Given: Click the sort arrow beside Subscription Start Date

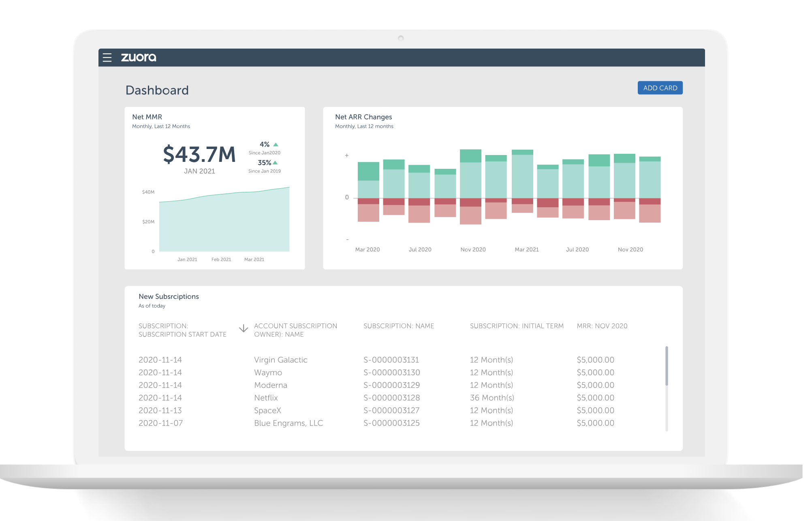Looking at the screenshot, I should tap(243, 328).
